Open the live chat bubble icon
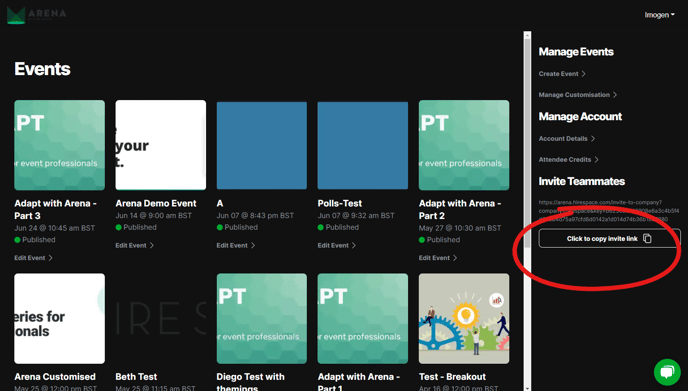688x391 pixels. 667,372
